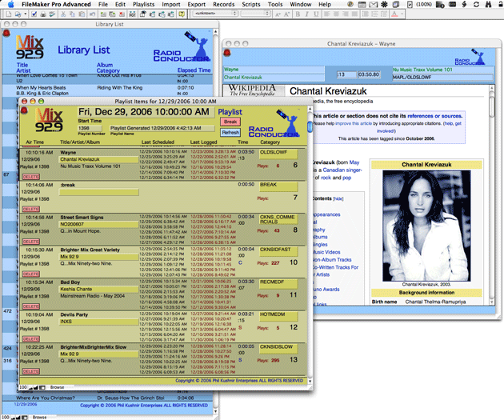Delete the Wayne playlist item
Viewport: 504px width, 420px height.
tap(31, 177)
